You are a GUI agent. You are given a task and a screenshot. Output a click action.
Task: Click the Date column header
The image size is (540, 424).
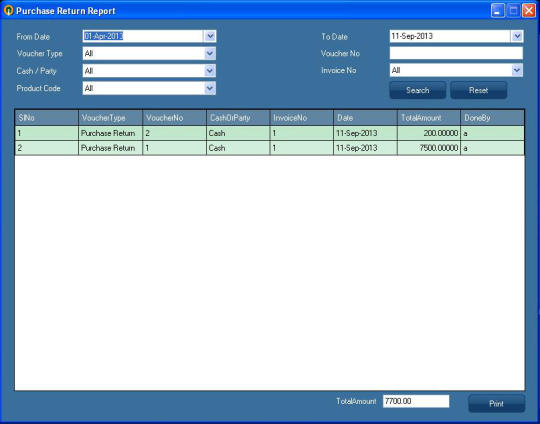tap(365, 118)
